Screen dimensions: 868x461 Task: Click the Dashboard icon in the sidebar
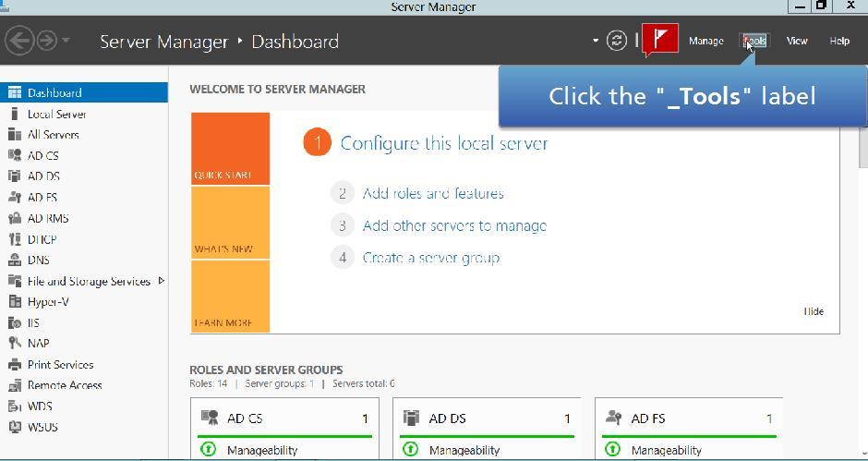coord(15,92)
